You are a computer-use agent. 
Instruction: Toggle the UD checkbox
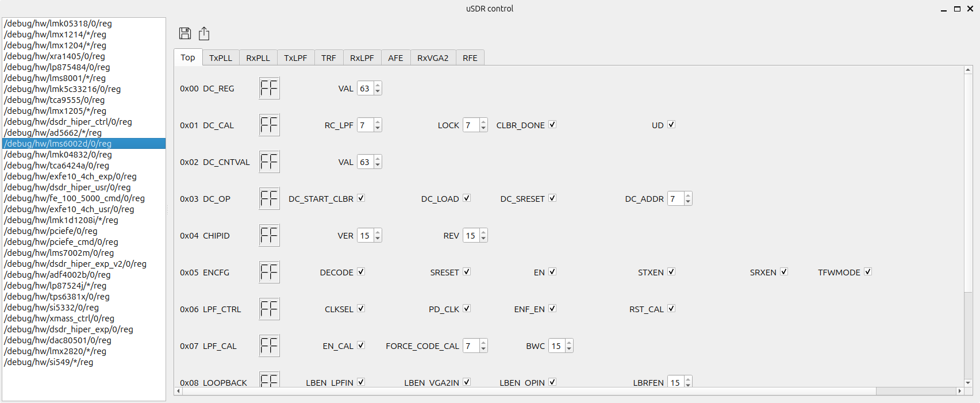(671, 125)
